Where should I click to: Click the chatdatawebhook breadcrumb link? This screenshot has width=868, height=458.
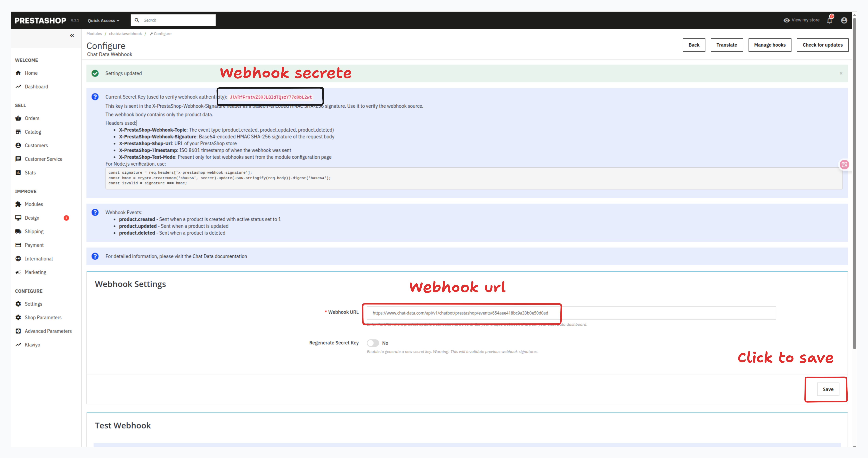point(125,34)
